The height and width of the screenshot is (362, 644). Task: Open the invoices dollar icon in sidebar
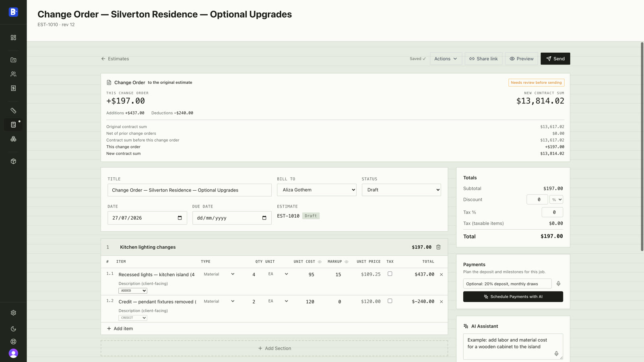(x=13, y=88)
